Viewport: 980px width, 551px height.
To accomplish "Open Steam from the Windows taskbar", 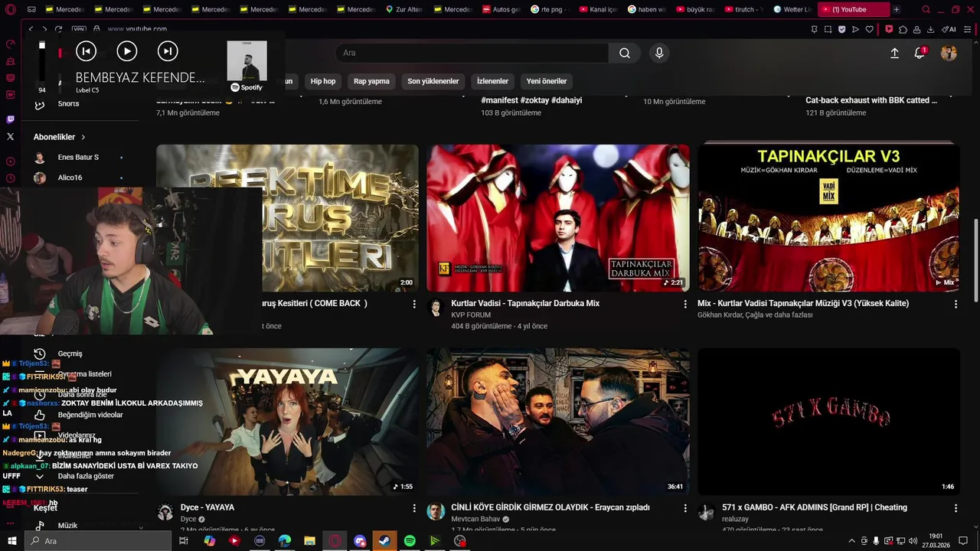I will 385,541.
